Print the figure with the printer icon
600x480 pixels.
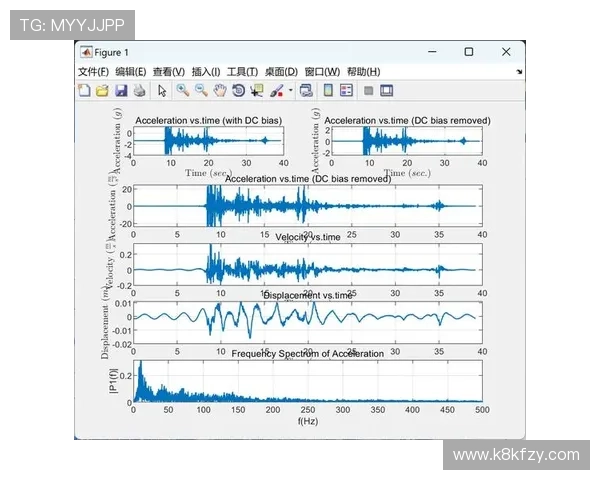(x=139, y=90)
